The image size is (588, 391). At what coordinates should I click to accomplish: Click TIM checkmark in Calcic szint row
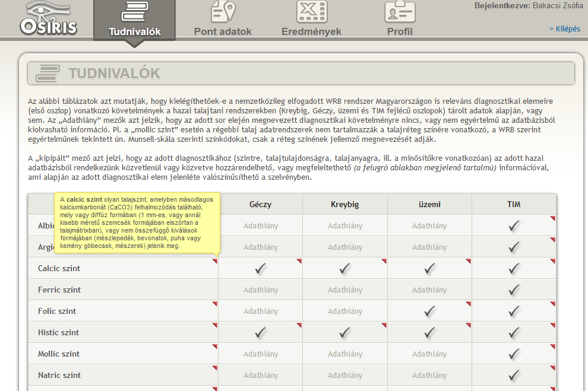(514, 268)
